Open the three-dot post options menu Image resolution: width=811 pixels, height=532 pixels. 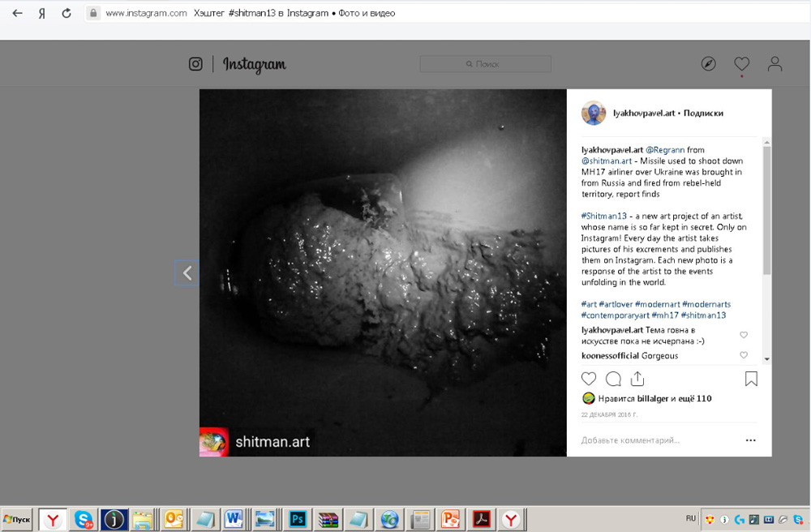[x=750, y=440]
